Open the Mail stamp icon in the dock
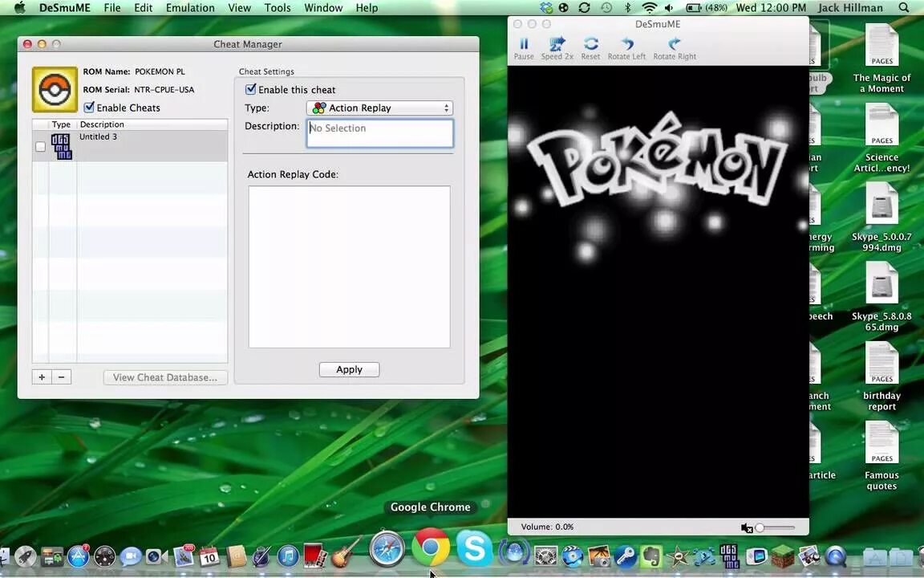This screenshot has height=578, width=924. click(184, 556)
